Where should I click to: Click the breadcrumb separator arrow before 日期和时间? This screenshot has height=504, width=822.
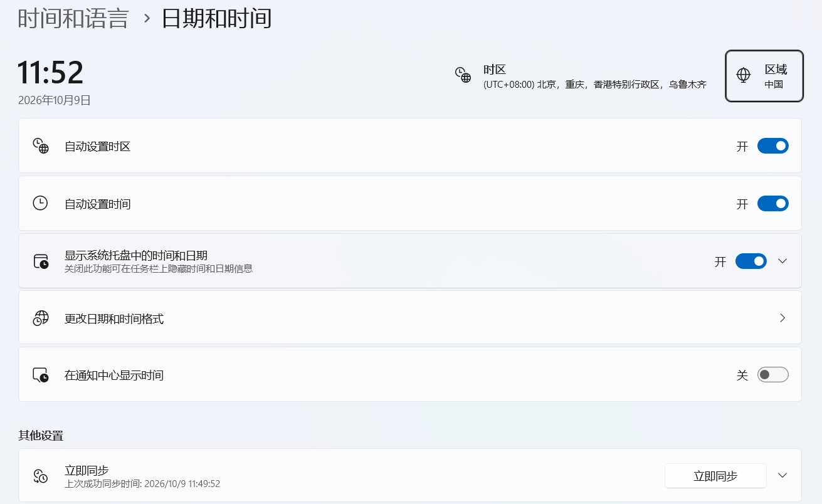(147, 18)
